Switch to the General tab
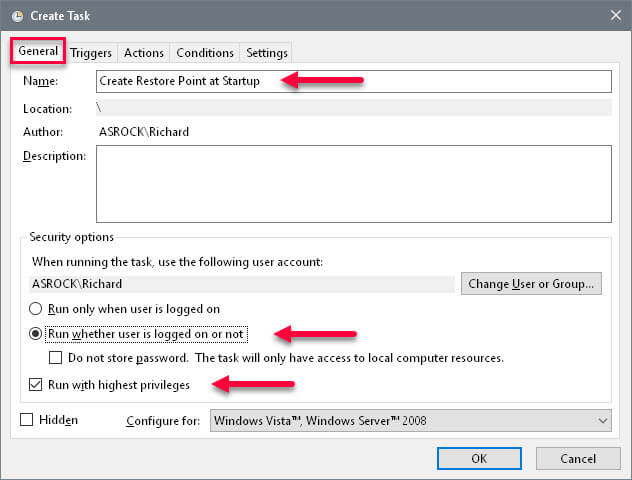Image resolution: width=632 pixels, height=480 pixels. coord(38,51)
